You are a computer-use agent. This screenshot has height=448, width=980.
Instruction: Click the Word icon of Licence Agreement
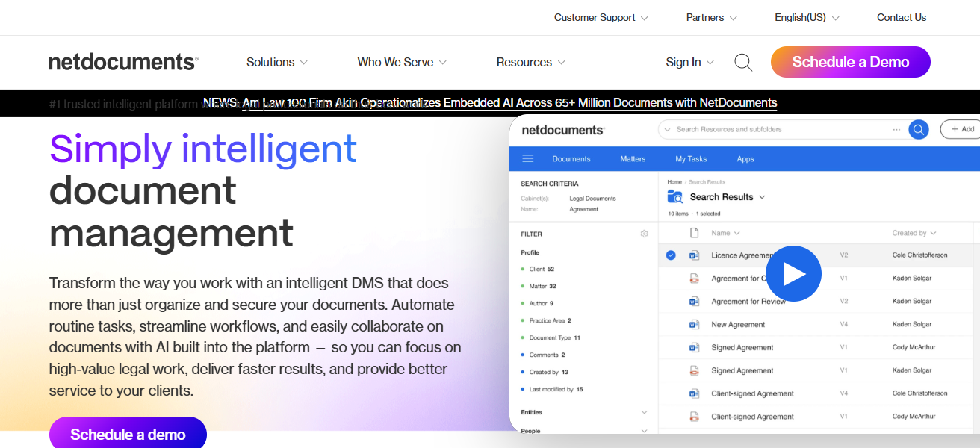694,255
